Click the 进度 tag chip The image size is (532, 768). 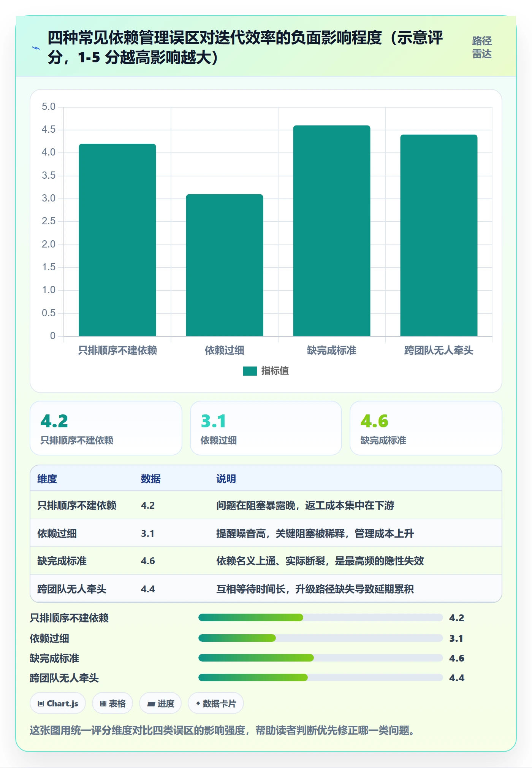[160, 703]
